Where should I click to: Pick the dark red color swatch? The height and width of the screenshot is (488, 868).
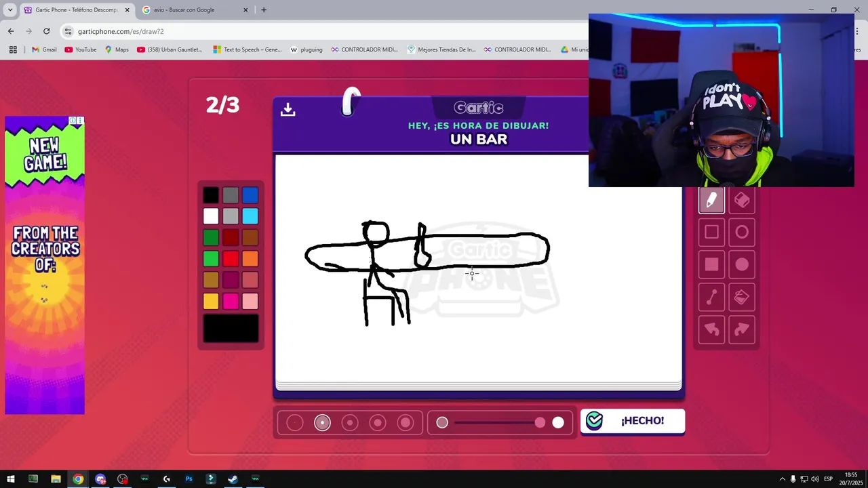coord(231,237)
